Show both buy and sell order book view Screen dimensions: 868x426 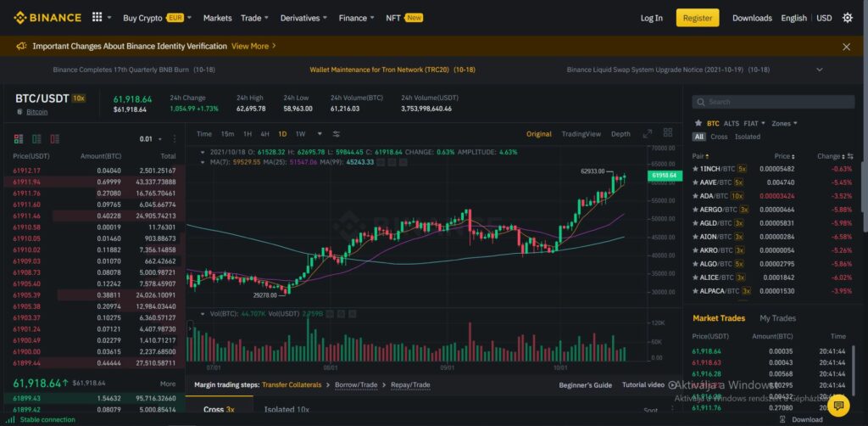pyautogui.click(x=19, y=138)
